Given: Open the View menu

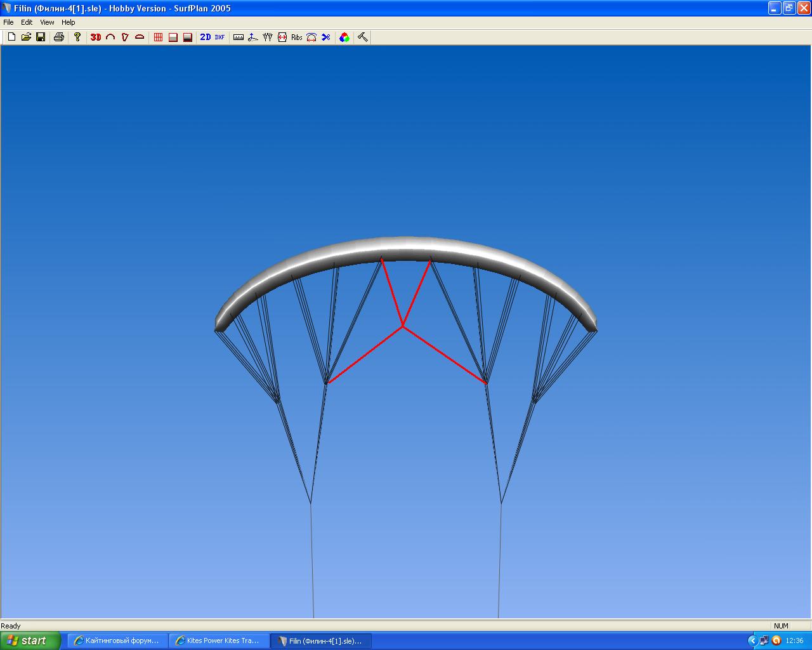Looking at the screenshot, I should click(47, 22).
